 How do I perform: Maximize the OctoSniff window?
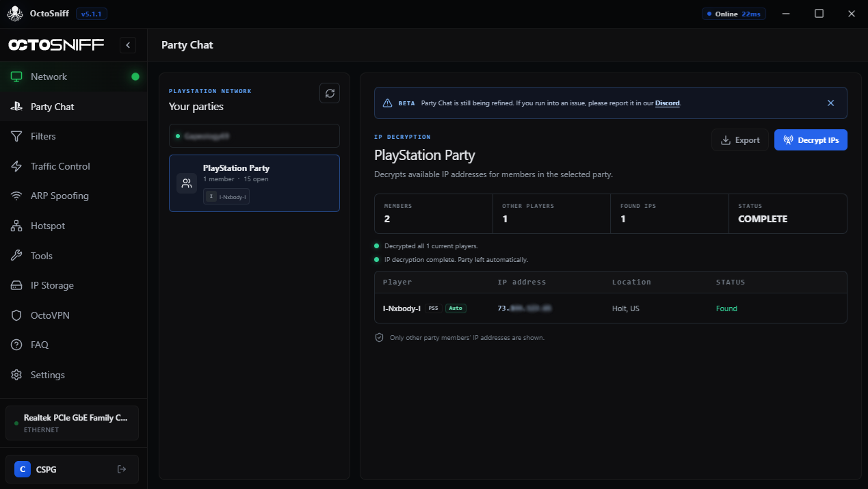(819, 14)
